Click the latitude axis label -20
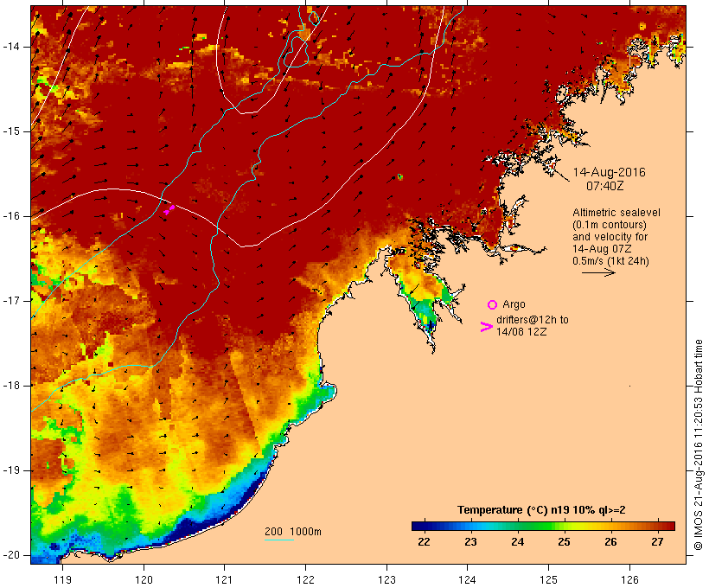Image resolution: width=709 pixels, height=588 pixels. 11,555
